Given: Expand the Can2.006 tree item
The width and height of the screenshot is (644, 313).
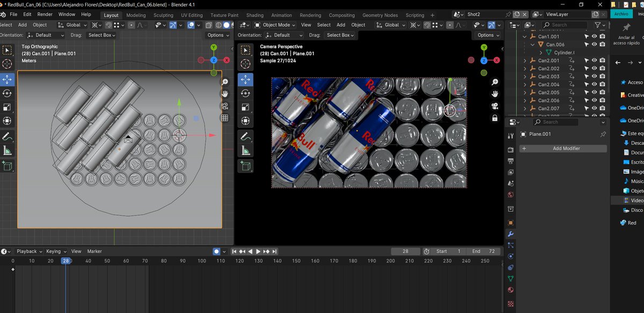Looking at the screenshot, I should pyautogui.click(x=525, y=100).
